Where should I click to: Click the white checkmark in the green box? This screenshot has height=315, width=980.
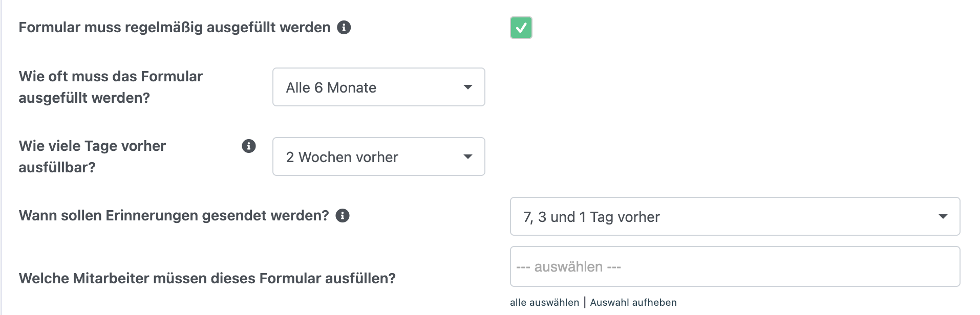521,28
